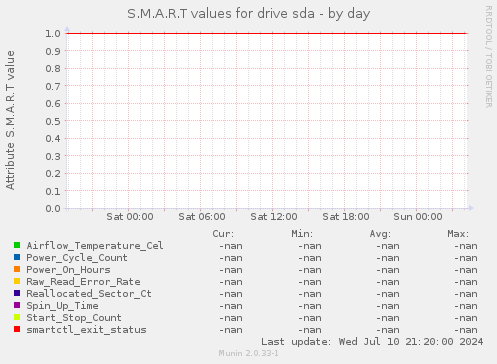Click the Sat 12:00 x-axis label
The image size is (497, 364).
click(x=274, y=217)
